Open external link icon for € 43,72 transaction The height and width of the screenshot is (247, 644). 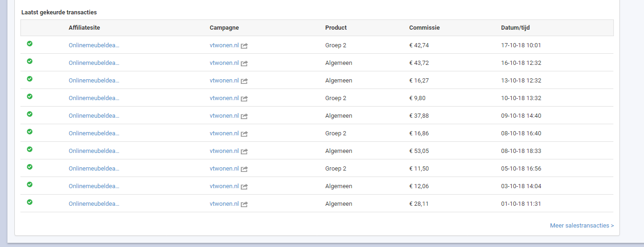(x=245, y=63)
